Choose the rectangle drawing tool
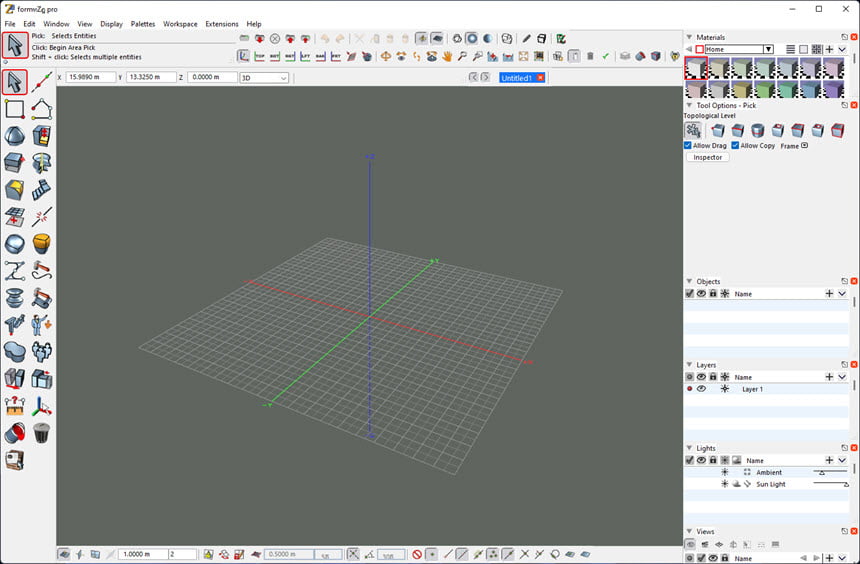This screenshot has width=860, height=564. 15,109
